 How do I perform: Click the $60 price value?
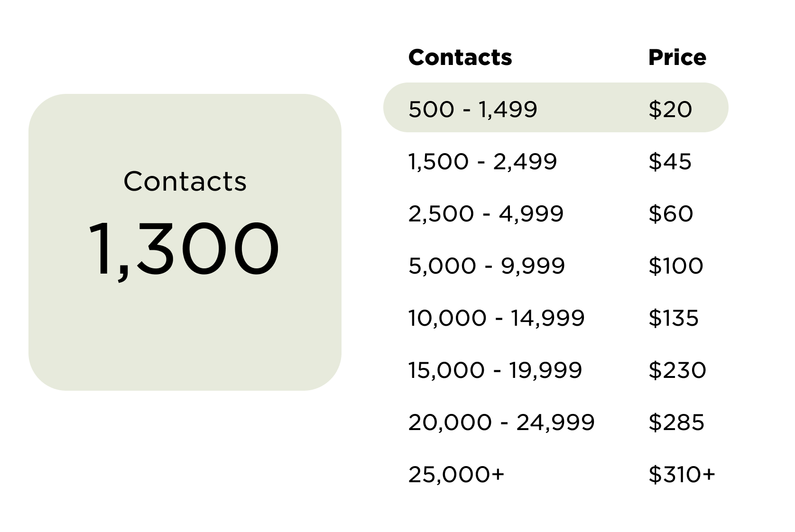(671, 213)
